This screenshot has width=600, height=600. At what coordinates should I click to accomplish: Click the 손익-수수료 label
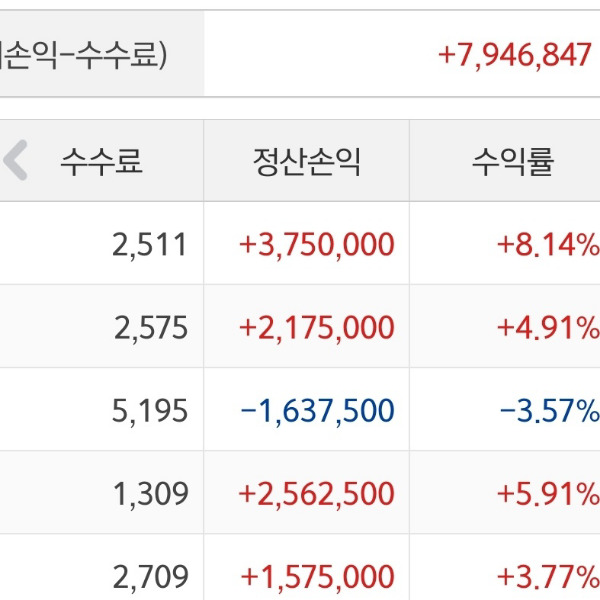click(82, 54)
